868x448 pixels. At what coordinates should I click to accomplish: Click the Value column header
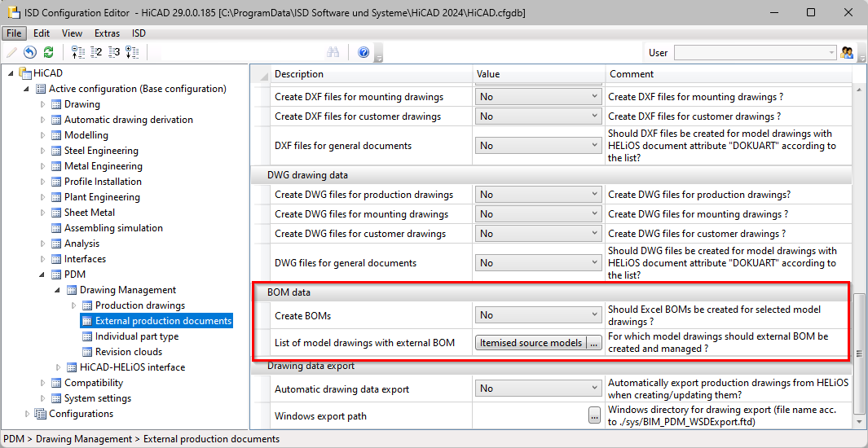point(540,74)
